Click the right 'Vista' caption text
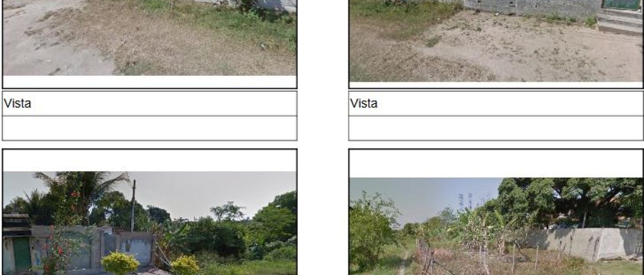The height and width of the screenshot is (275, 644). 363,103
